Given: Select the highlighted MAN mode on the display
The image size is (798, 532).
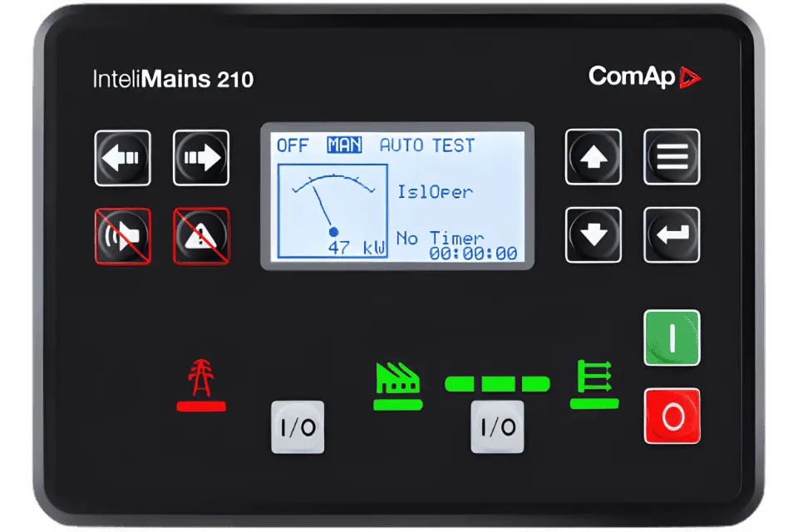Looking at the screenshot, I should [344, 145].
